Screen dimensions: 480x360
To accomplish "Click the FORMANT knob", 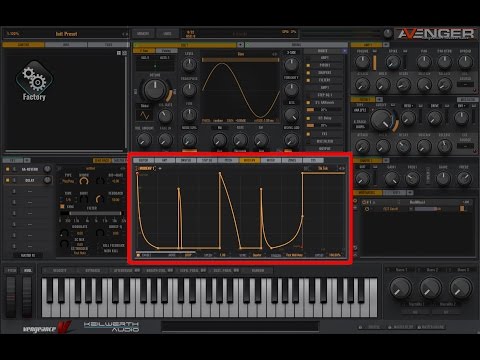I will pyautogui.click(x=291, y=89).
